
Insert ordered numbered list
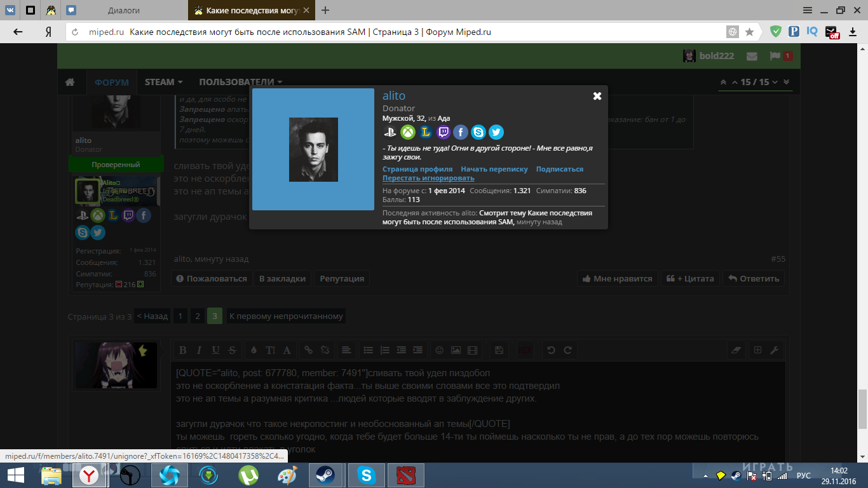click(x=384, y=350)
